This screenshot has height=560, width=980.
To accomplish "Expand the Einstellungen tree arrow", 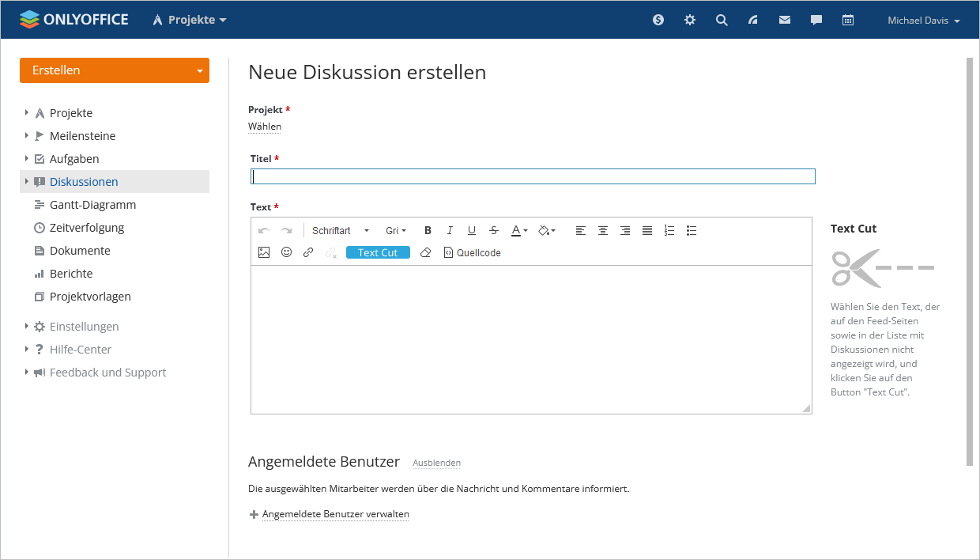I will tap(26, 326).
